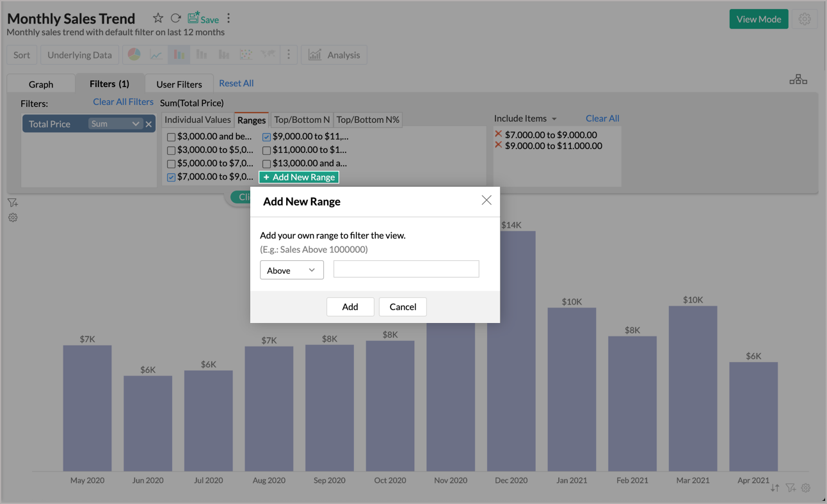Screen dimensions: 827x504
Task: Open the Analysis panel
Action: (333, 54)
